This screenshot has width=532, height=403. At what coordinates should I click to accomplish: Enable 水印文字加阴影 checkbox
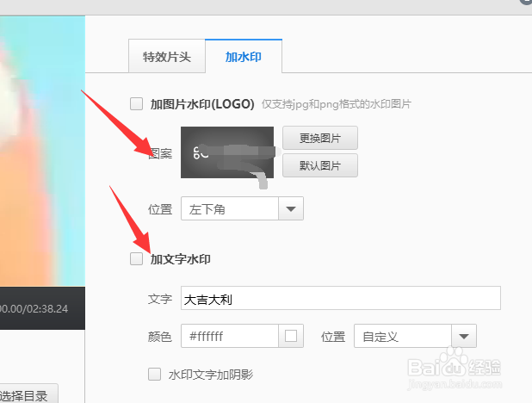click(x=154, y=375)
